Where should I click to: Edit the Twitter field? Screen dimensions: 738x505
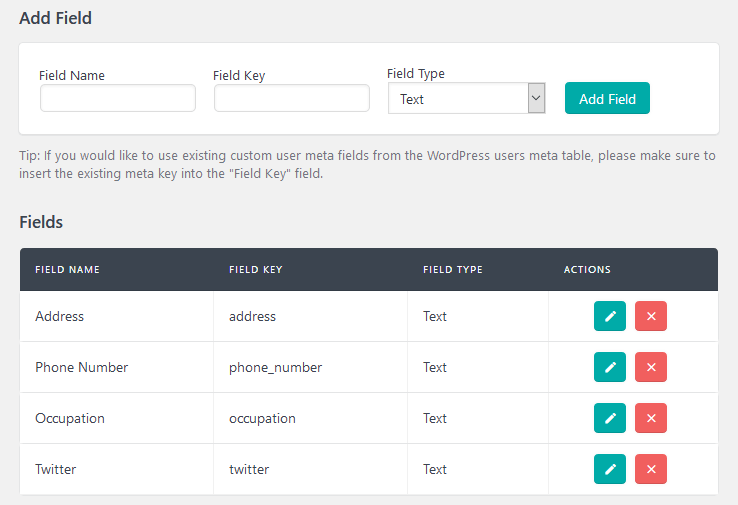610,469
